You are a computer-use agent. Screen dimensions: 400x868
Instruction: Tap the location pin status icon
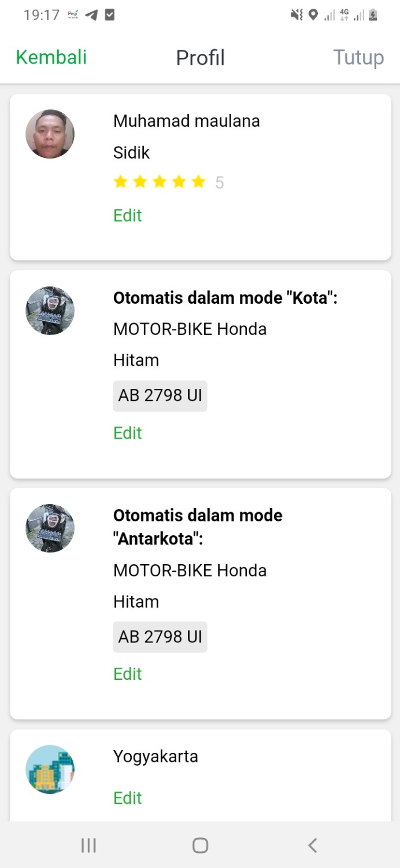pos(313,15)
